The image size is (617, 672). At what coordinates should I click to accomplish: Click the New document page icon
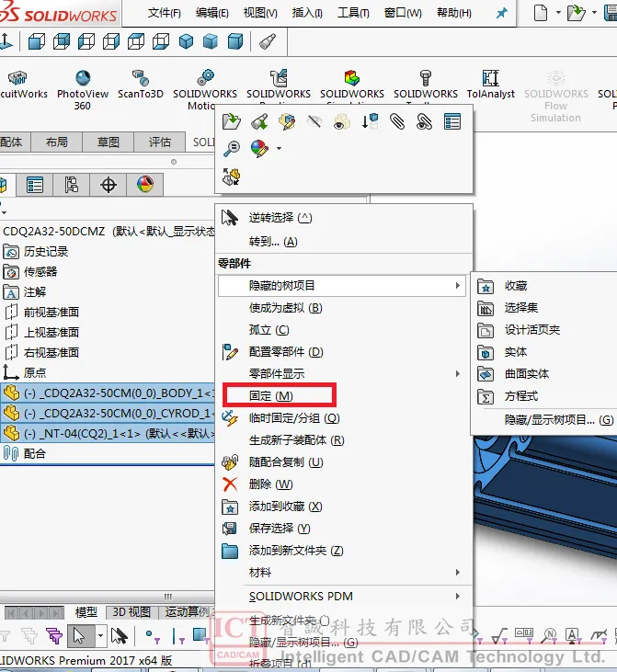coord(541,13)
